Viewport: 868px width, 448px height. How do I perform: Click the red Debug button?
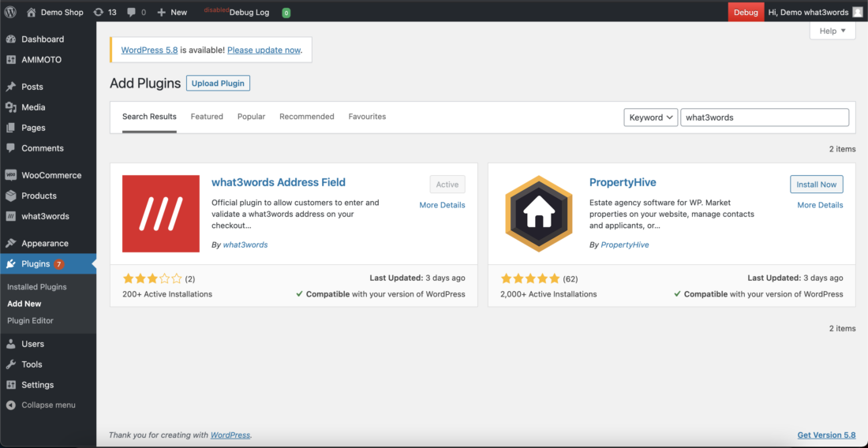pos(746,12)
